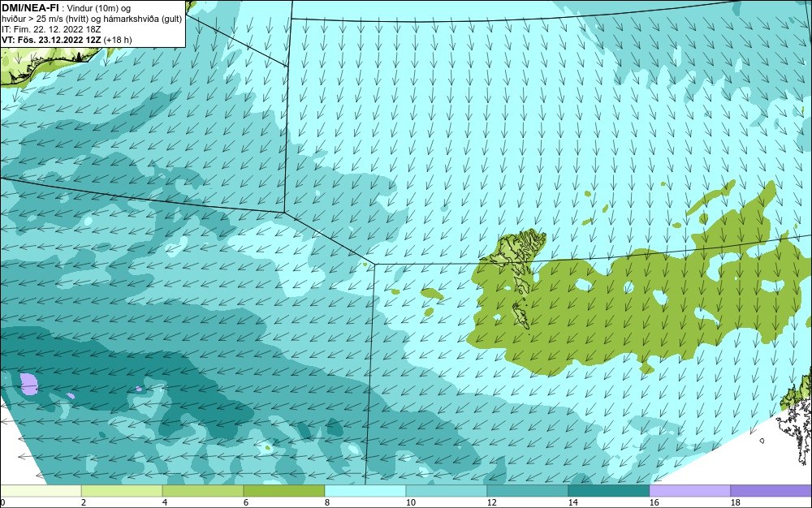Screen dimensions: 812x508
Task: Click the purple legend swatch above 18 m/s
Action: tap(771, 491)
